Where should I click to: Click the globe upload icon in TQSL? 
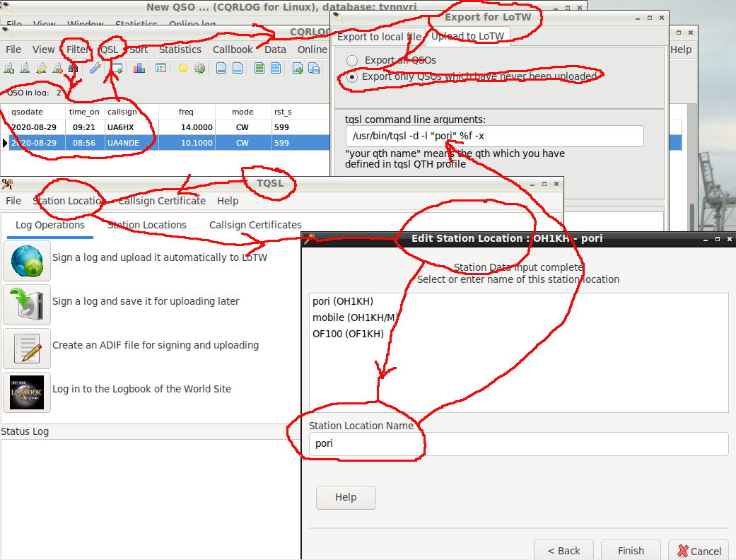tap(27, 261)
